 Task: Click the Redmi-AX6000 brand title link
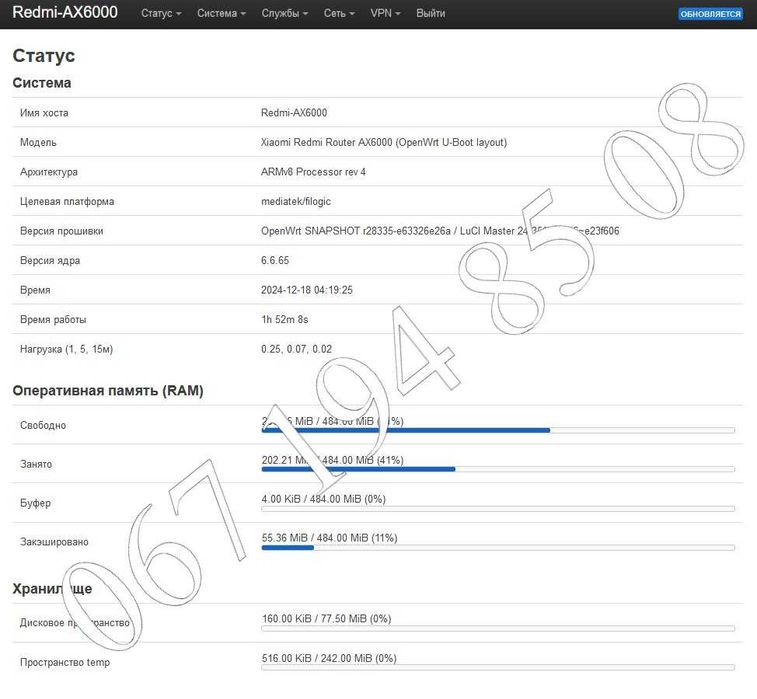(65, 12)
